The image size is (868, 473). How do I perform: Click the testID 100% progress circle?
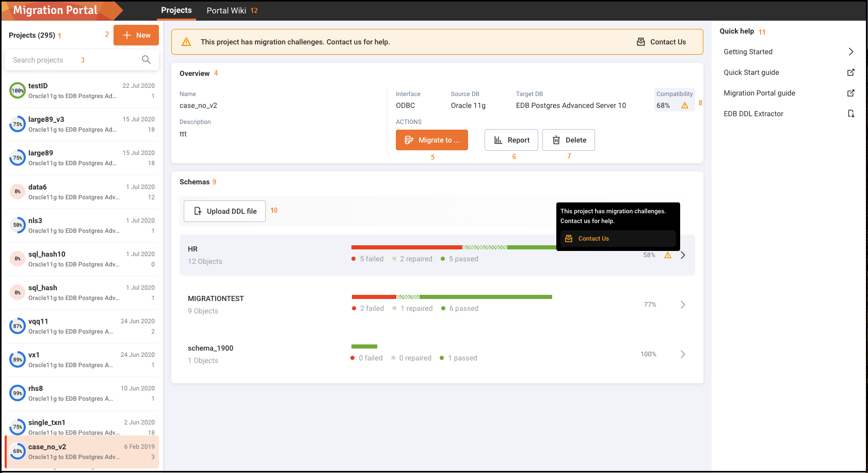point(18,90)
